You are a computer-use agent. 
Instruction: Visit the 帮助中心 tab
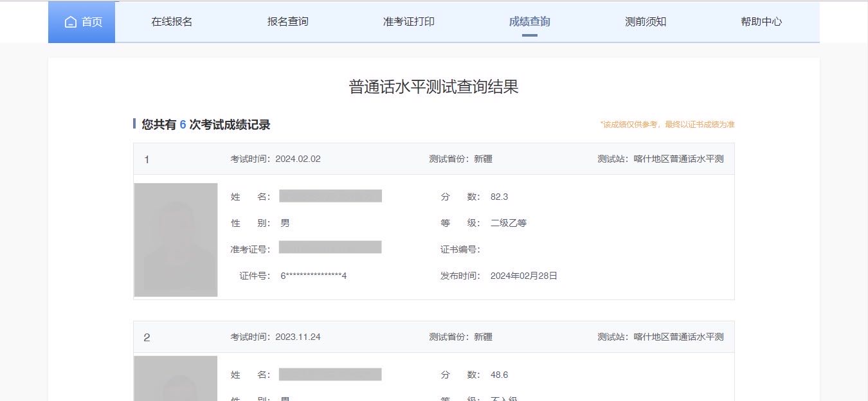click(x=761, y=22)
